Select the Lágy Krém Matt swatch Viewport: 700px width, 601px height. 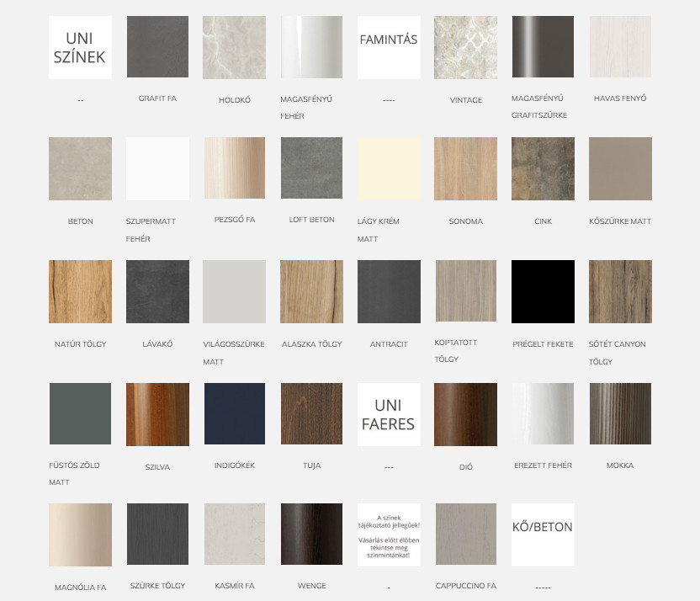389,169
